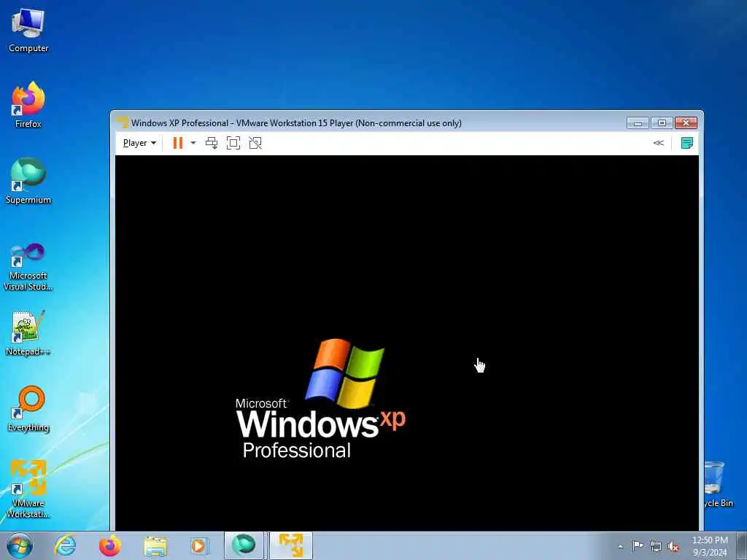Image resolution: width=747 pixels, height=560 pixels.
Task: Launch the Microsoft Visual Studio desktop shortcut
Action: pos(28,267)
